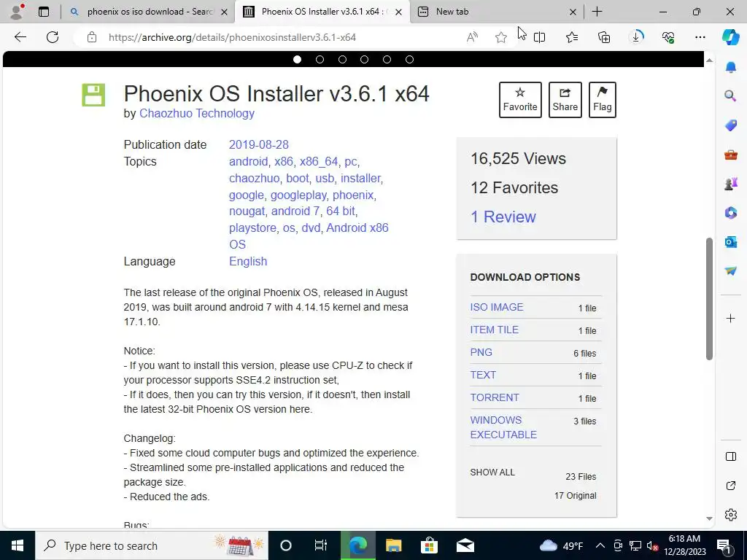This screenshot has width=747, height=560.
Task: Click the Favorite button
Action: (x=520, y=99)
